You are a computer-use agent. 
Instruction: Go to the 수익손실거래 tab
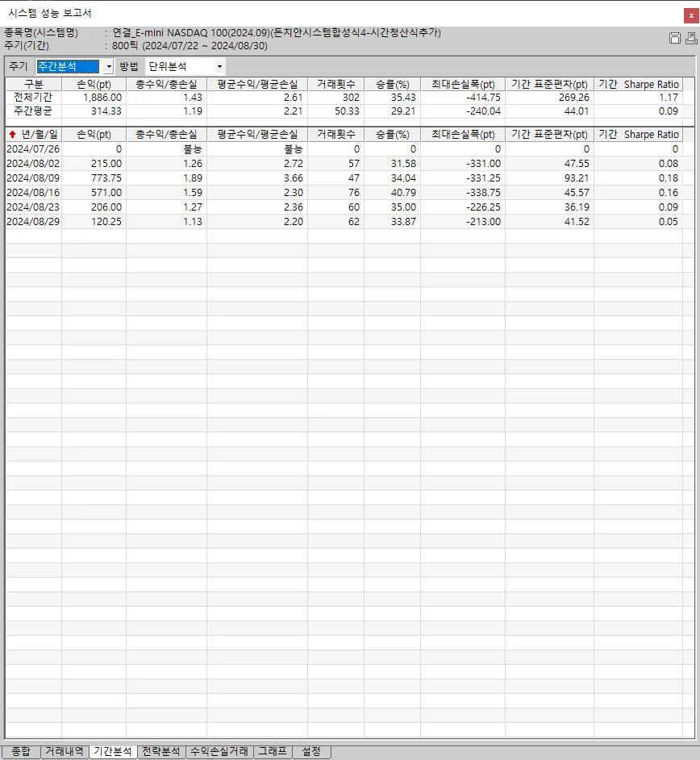[219, 752]
